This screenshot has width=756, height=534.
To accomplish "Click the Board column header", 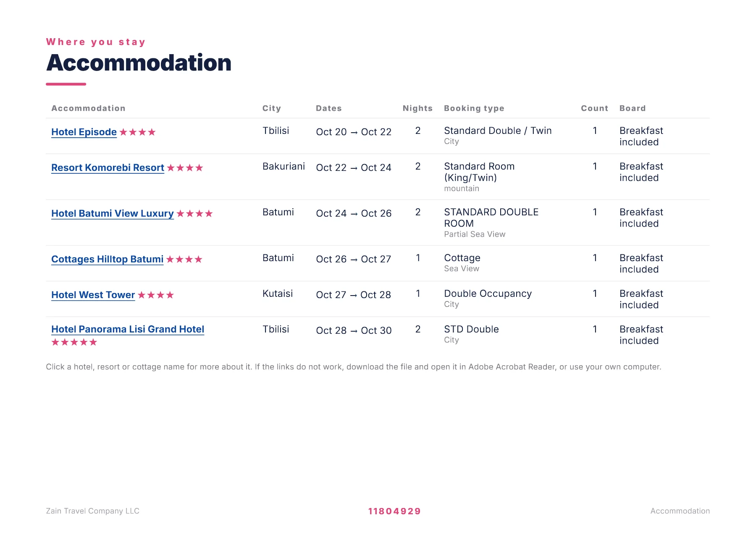I will [633, 108].
